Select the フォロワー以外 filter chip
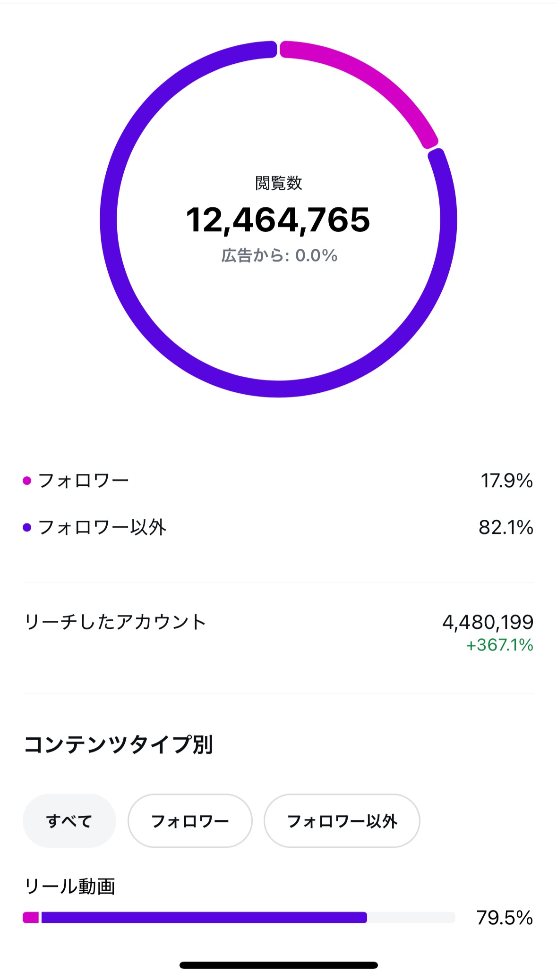 pyautogui.click(x=342, y=821)
